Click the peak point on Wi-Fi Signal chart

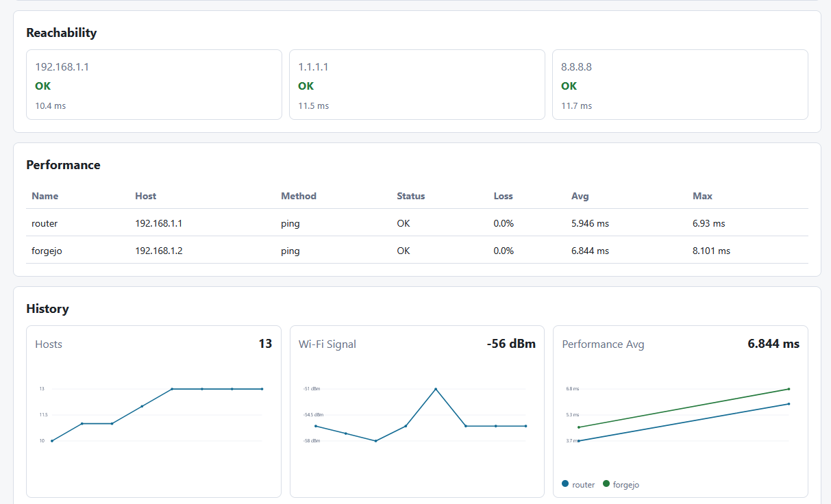(x=436, y=389)
